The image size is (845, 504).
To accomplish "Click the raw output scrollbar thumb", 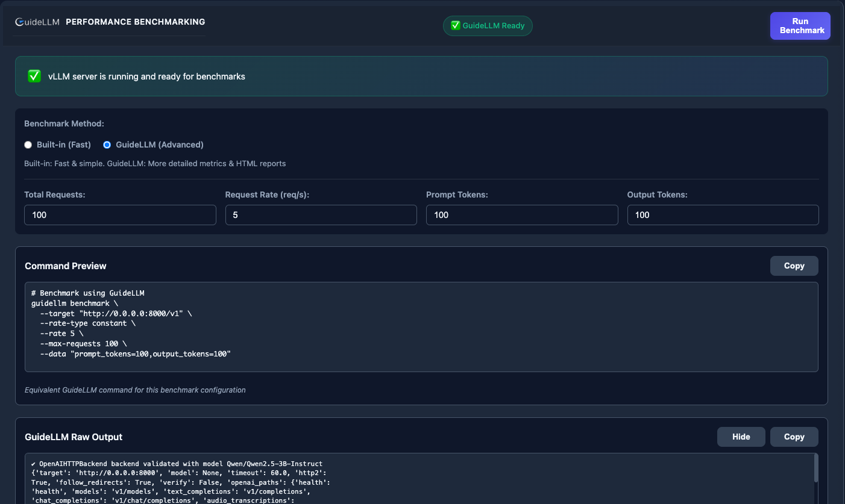I will click(816, 468).
